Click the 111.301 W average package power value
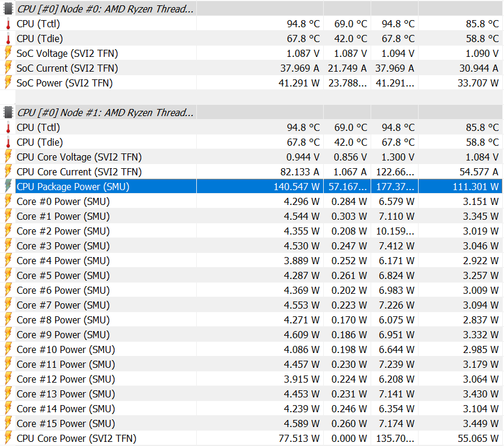The height and width of the screenshot is (446, 504). (x=475, y=187)
